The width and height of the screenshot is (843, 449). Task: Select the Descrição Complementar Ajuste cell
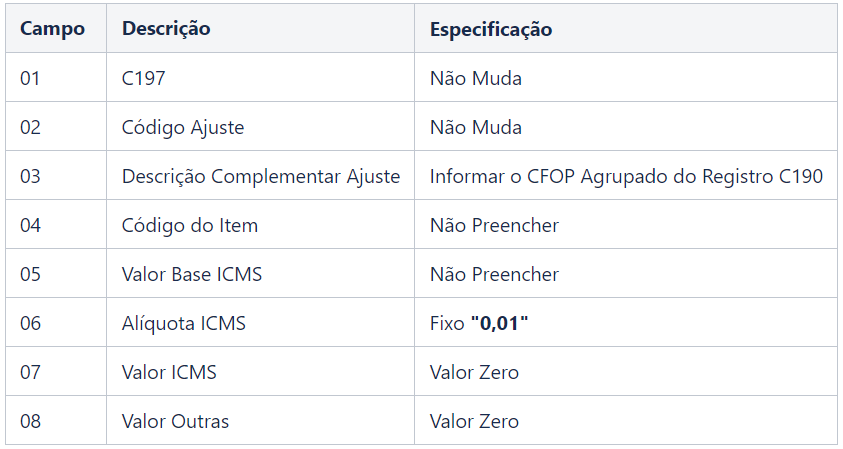pos(261,176)
